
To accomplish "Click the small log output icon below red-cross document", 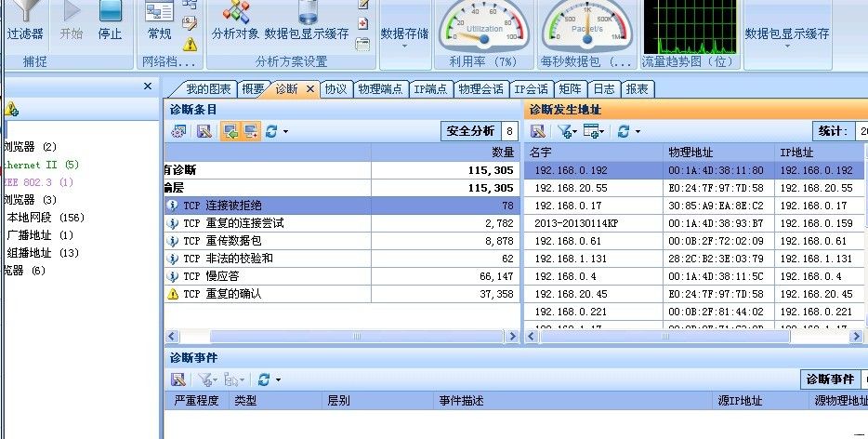I will tap(362, 45).
